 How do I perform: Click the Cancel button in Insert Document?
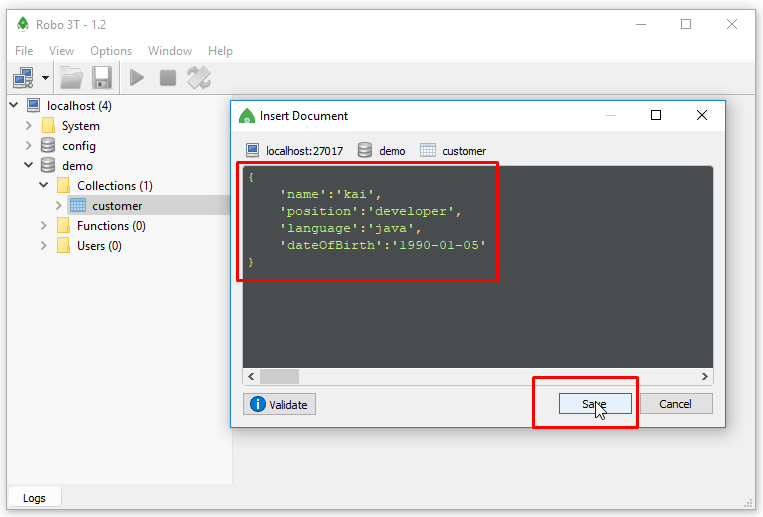[x=676, y=404]
